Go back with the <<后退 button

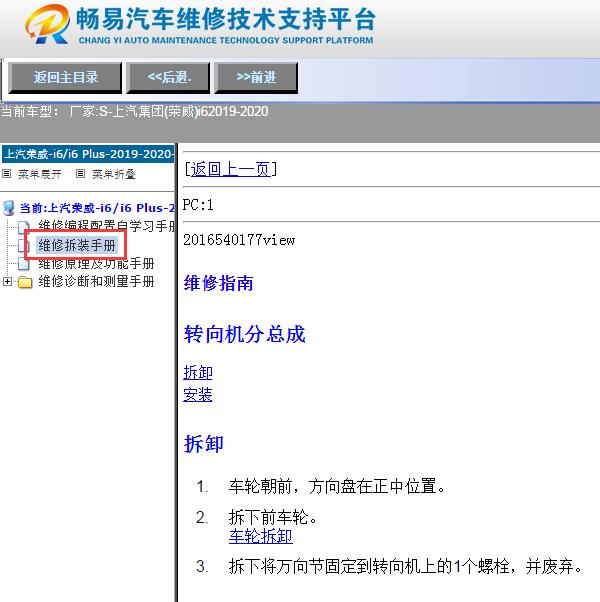(x=168, y=78)
